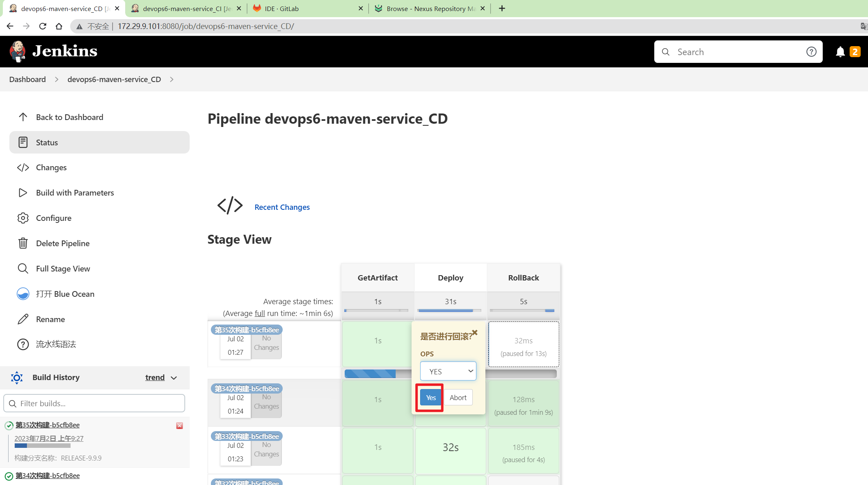Image resolution: width=868 pixels, height=485 pixels.
Task: Confirm rollback with Yes button
Action: point(431,398)
